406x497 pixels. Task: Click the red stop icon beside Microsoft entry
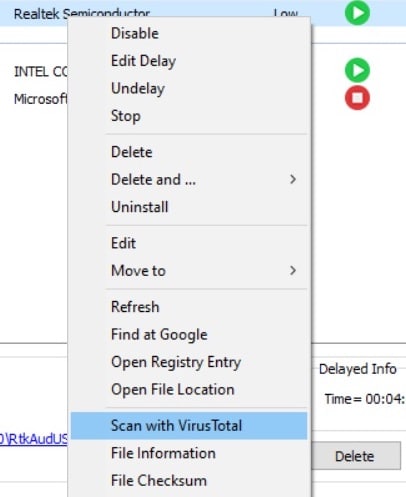(357, 98)
